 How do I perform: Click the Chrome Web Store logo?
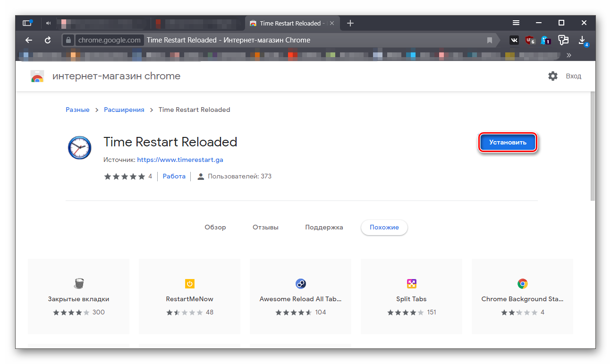point(37,76)
